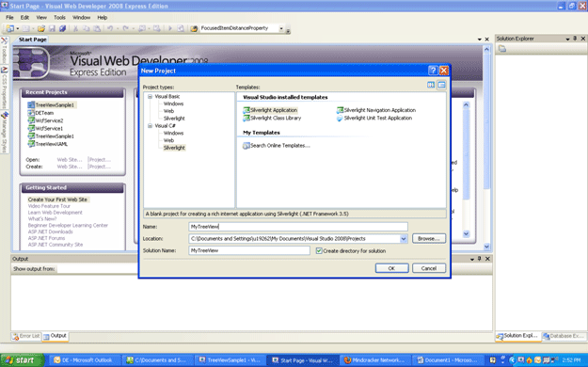
Task: Open the View menu
Action: [x=41, y=17]
